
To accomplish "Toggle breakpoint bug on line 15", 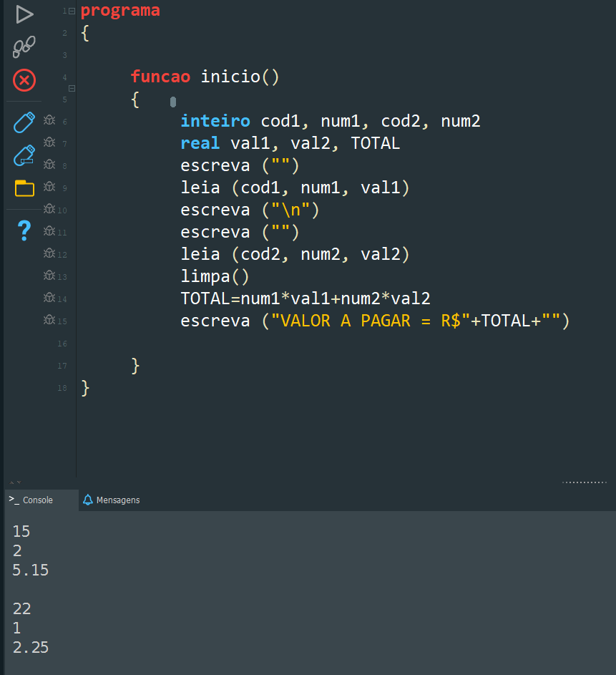I will coord(49,320).
